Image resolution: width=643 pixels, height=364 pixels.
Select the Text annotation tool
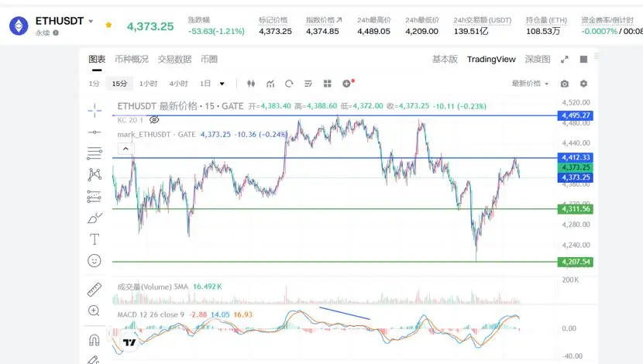click(95, 239)
